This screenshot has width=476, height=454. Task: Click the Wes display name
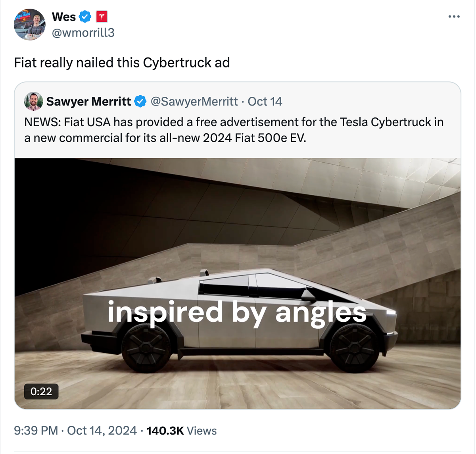tap(63, 17)
